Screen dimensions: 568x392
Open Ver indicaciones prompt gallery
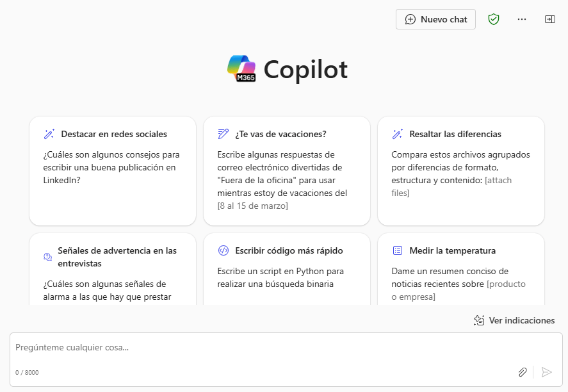(x=514, y=320)
